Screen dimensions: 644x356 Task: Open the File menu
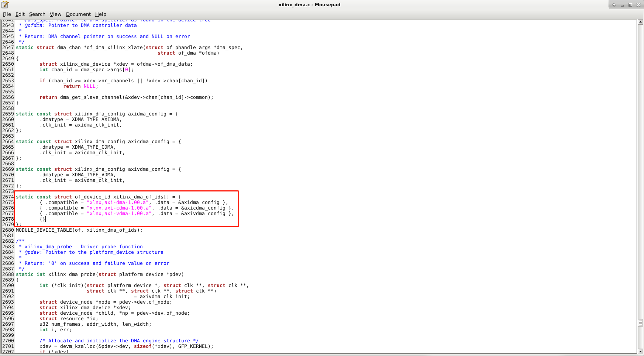click(7, 14)
